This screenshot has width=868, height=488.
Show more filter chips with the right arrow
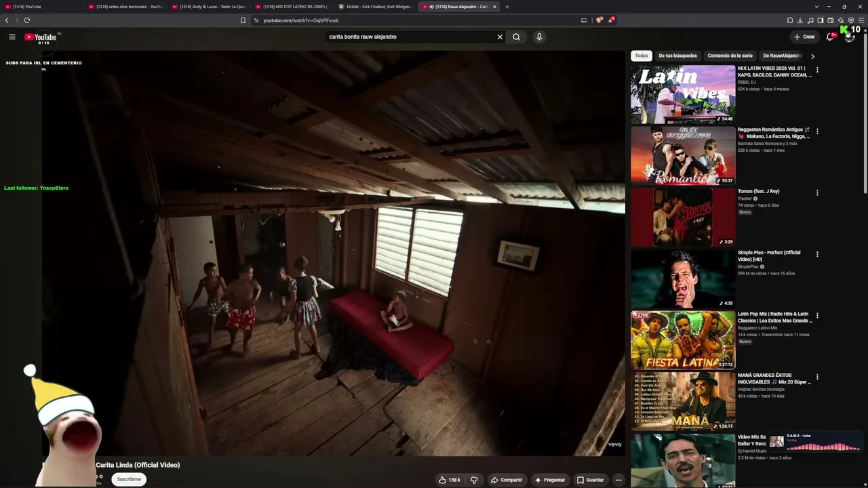812,56
